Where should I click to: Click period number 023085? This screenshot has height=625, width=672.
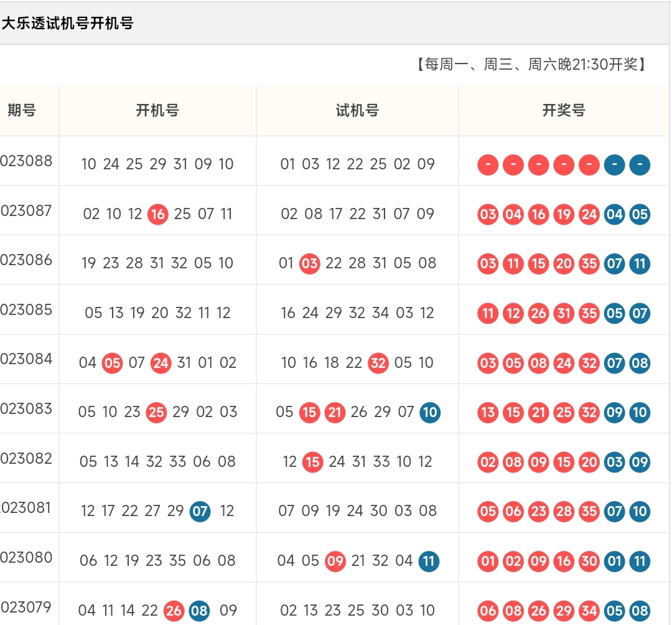26,310
